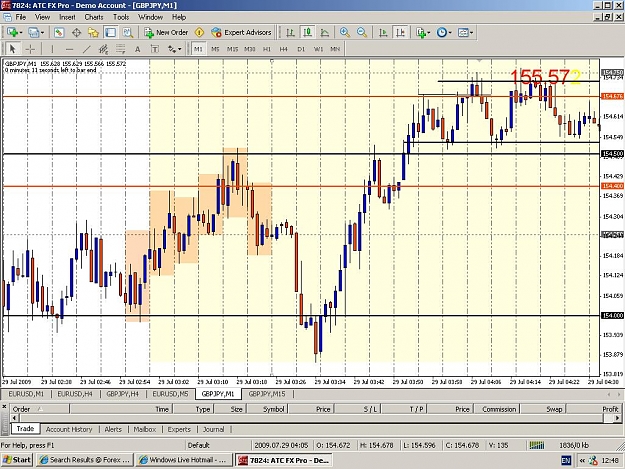Select the M5 timeframe
Screen dimensions: 625x469
coord(215,49)
